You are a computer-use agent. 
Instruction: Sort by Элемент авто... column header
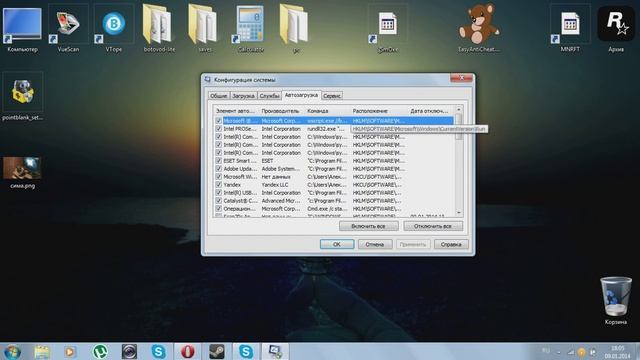tap(236, 111)
